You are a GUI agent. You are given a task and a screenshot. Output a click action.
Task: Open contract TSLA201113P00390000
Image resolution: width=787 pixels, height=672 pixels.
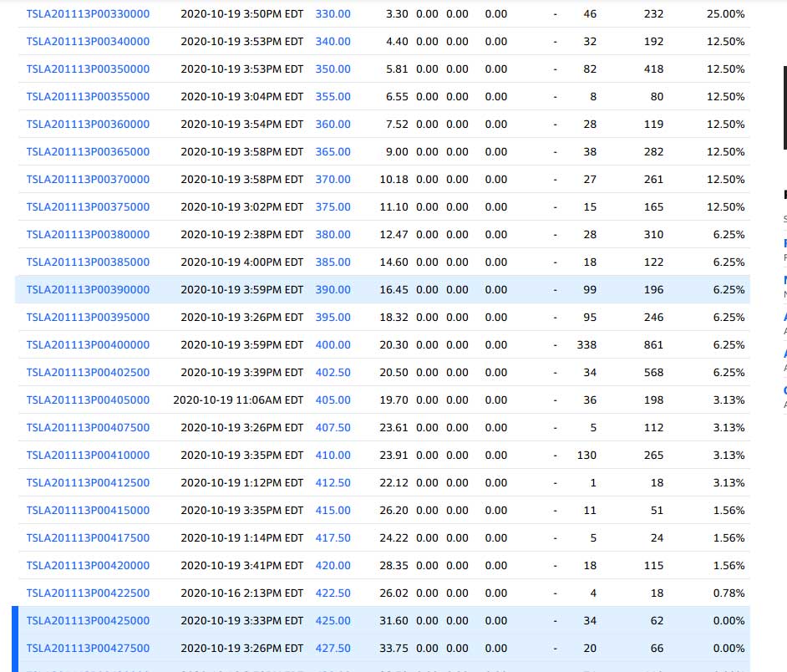[x=88, y=290]
